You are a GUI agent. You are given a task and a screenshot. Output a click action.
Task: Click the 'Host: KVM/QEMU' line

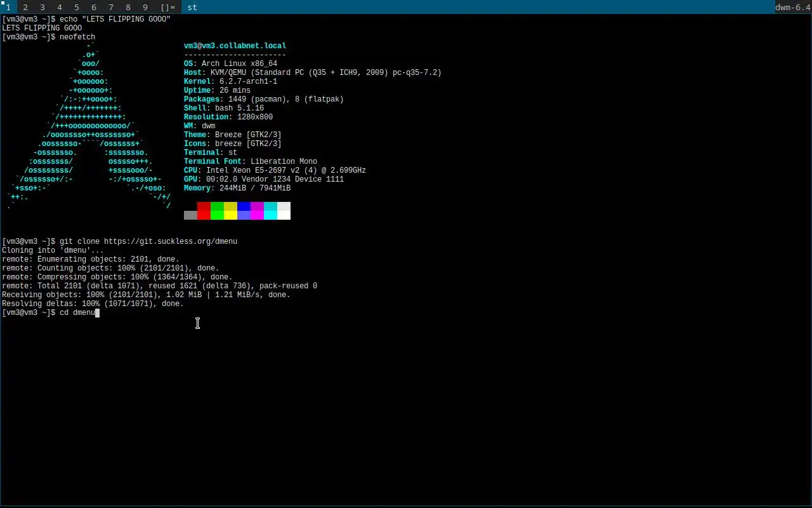313,72
